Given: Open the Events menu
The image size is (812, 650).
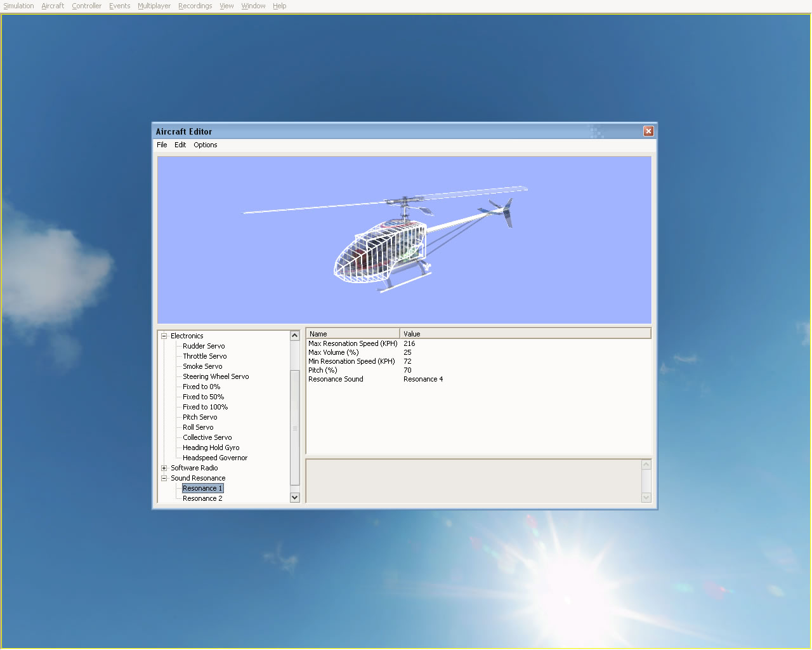Looking at the screenshot, I should point(119,6).
